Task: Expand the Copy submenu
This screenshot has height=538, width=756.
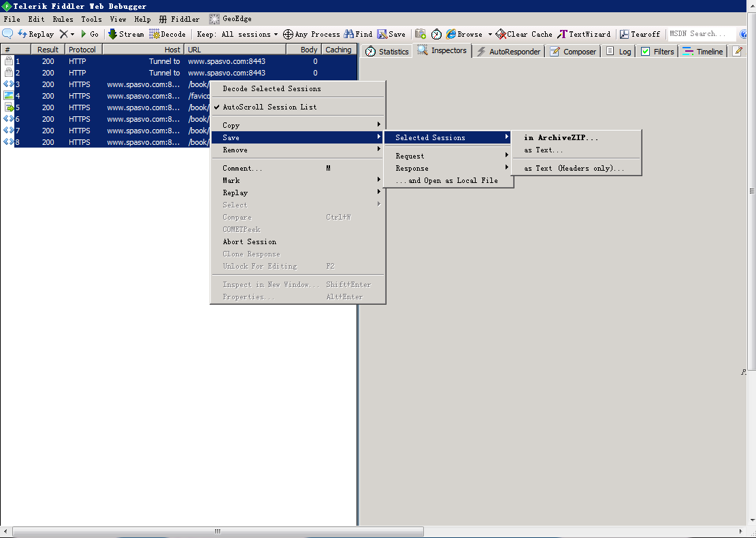Action: pyautogui.click(x=298, y=125)
